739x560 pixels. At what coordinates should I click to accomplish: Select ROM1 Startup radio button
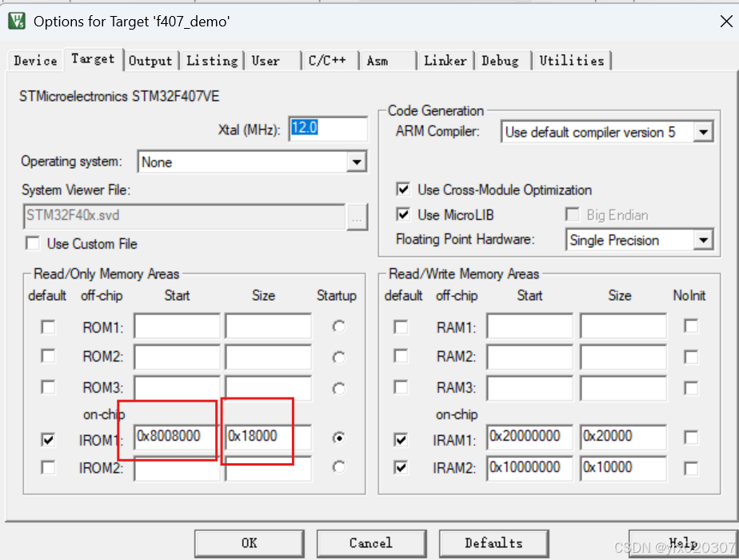[338, 326]
